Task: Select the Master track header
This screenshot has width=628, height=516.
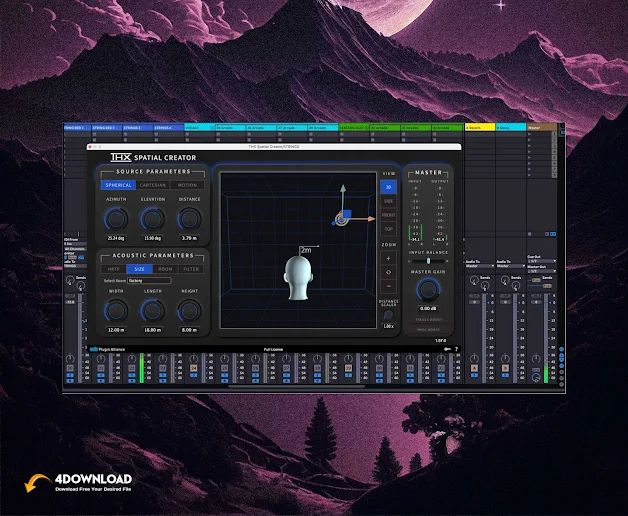Action: 541,127
